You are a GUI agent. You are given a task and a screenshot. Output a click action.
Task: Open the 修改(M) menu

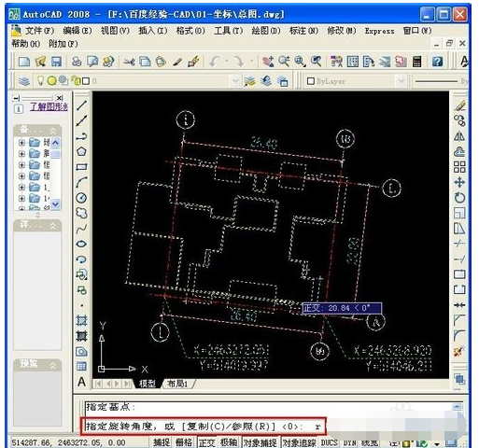(x=341, y=31)
